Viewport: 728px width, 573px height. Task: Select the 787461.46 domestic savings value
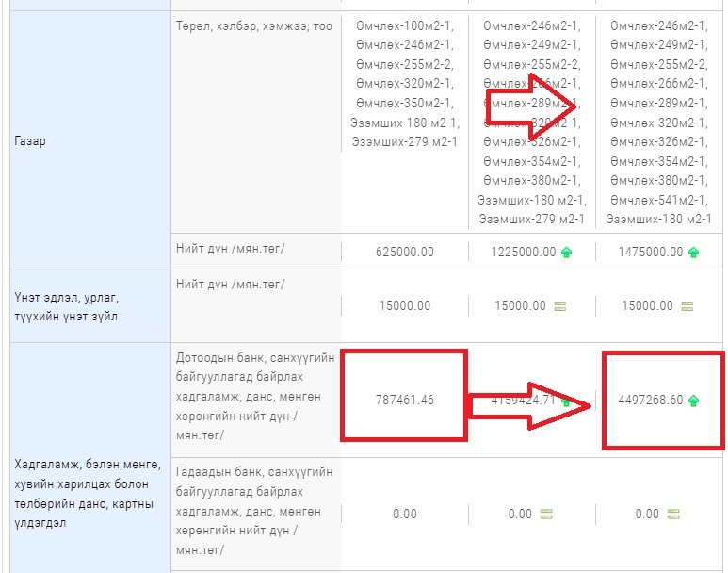pos(403,401)
